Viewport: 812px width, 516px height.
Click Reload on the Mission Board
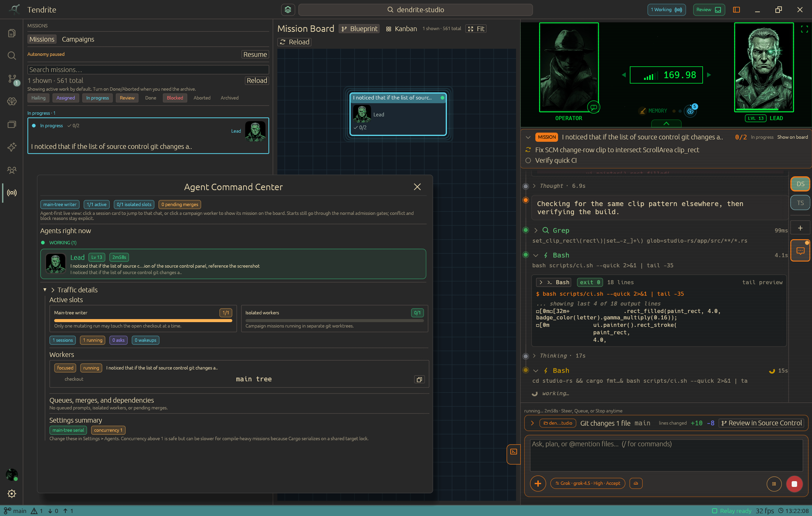point(294,42)
